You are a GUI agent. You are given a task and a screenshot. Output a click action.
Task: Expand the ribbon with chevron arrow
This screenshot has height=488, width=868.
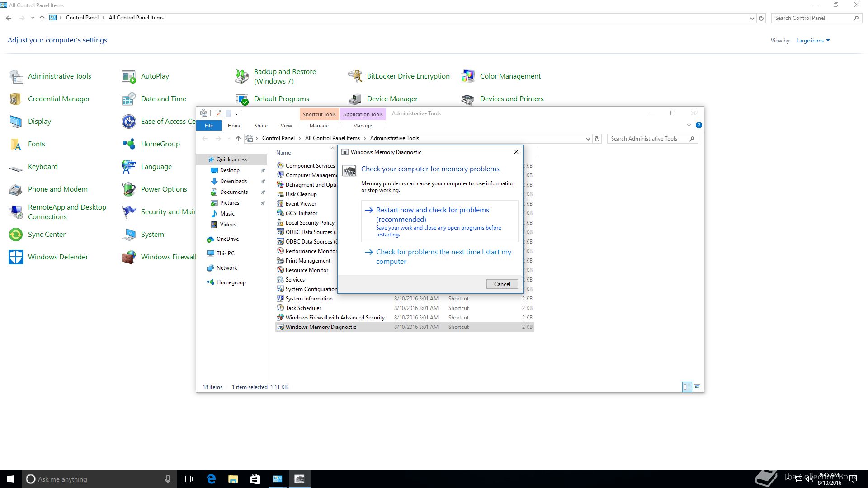[689, 125]
